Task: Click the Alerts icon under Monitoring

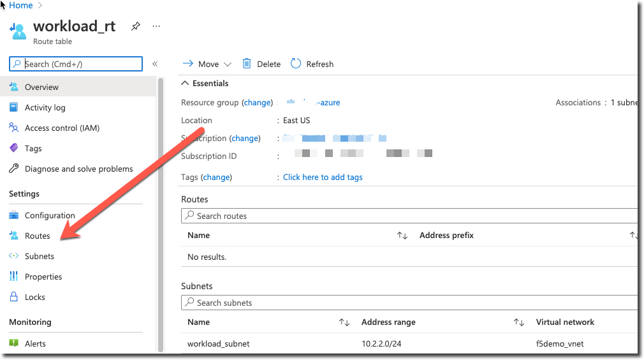Action: [14, 343]
